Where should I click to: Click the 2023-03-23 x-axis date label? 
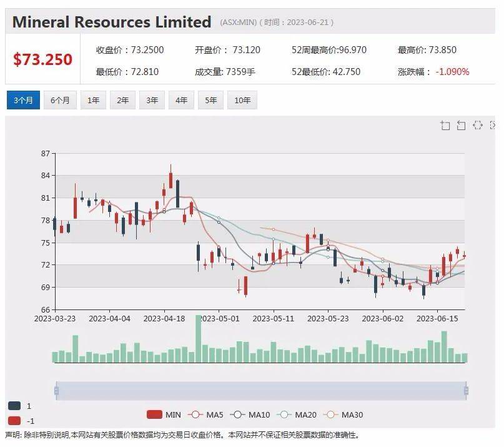55,319
